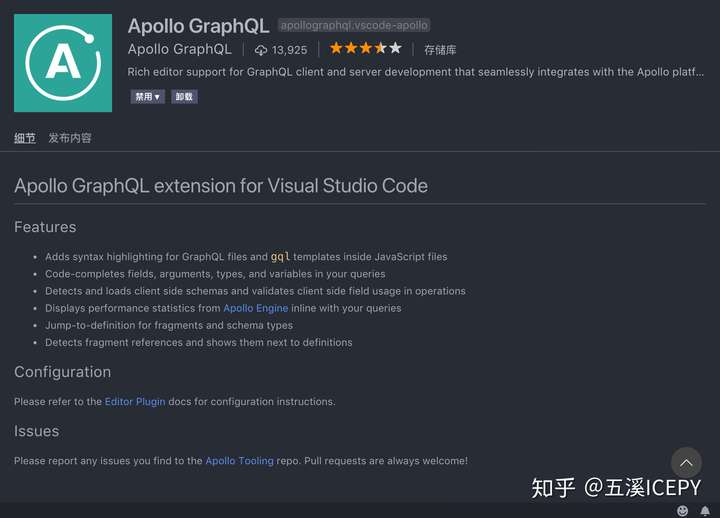Open feedback smiley in status bar
Viewport: 720px width, 518px height.
click(682, 510)
